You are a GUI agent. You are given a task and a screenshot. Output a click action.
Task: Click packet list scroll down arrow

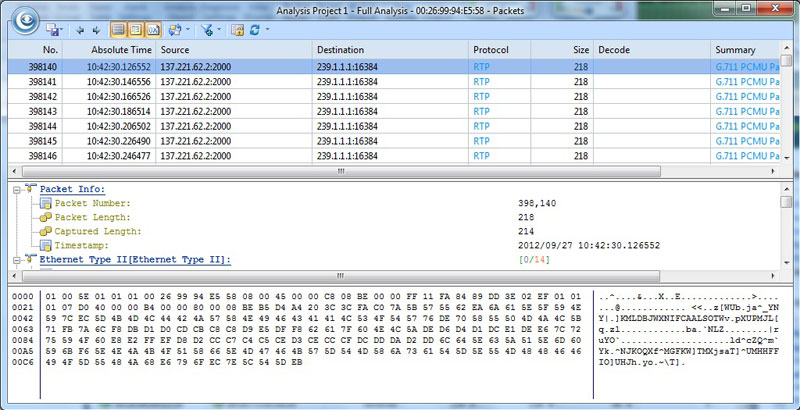786,159
